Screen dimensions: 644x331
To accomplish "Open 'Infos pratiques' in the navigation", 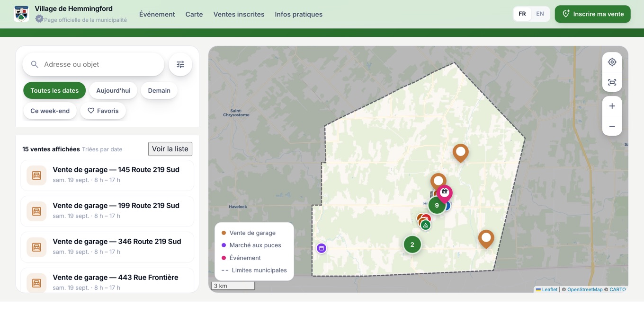I will tap(299, 14).
